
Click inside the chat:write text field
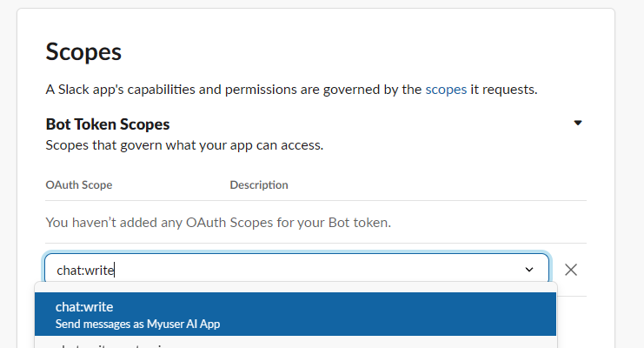[296, 270]
